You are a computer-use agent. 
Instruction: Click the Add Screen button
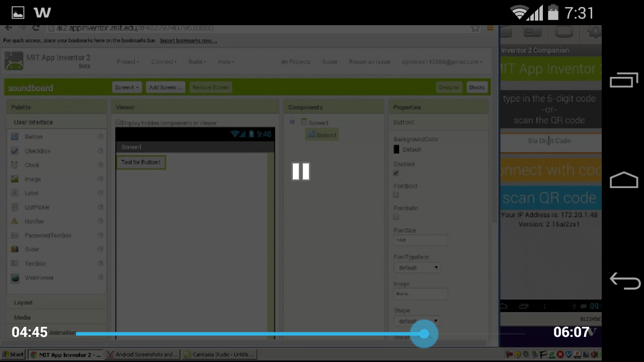click(x=166, y=87)
